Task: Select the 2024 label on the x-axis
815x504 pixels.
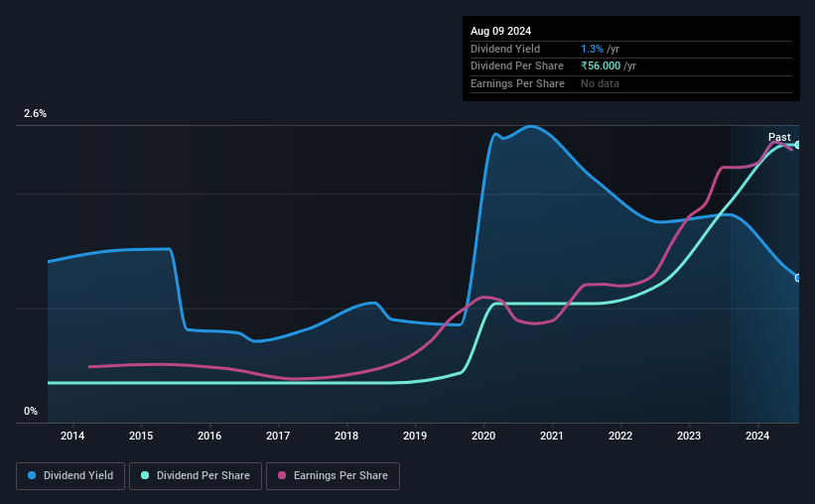Action: click(x=757, y=436)
